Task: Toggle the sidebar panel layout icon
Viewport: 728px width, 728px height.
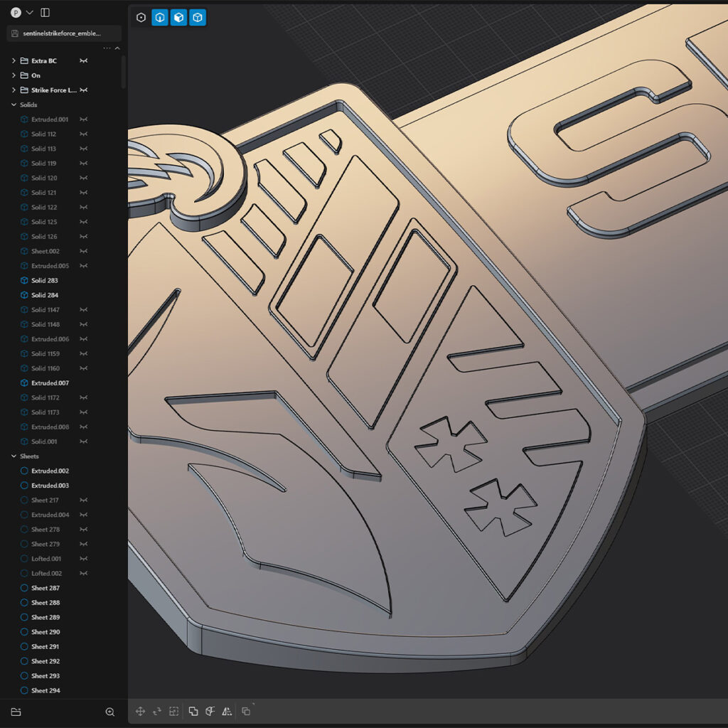Action: pos(45,12)
